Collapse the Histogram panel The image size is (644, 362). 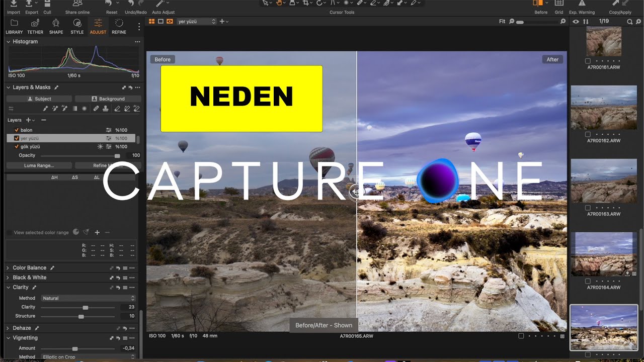[8, 42]
